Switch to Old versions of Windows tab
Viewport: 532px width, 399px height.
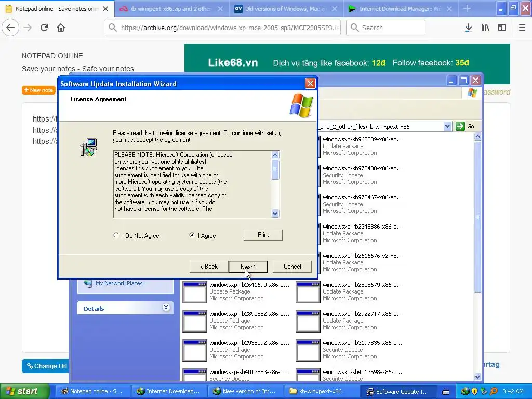[x=286, y=9]
